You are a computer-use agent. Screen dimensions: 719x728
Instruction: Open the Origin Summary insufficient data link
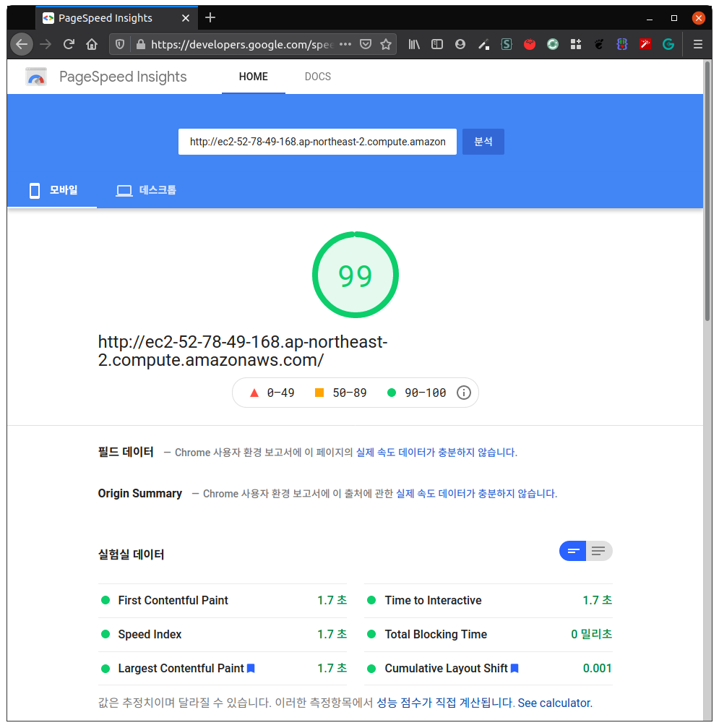(476, 494)
